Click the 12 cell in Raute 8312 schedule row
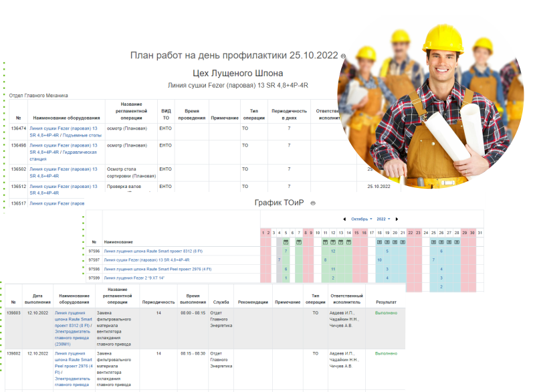The width and height of the screenshot is (535, 392). 332,251
